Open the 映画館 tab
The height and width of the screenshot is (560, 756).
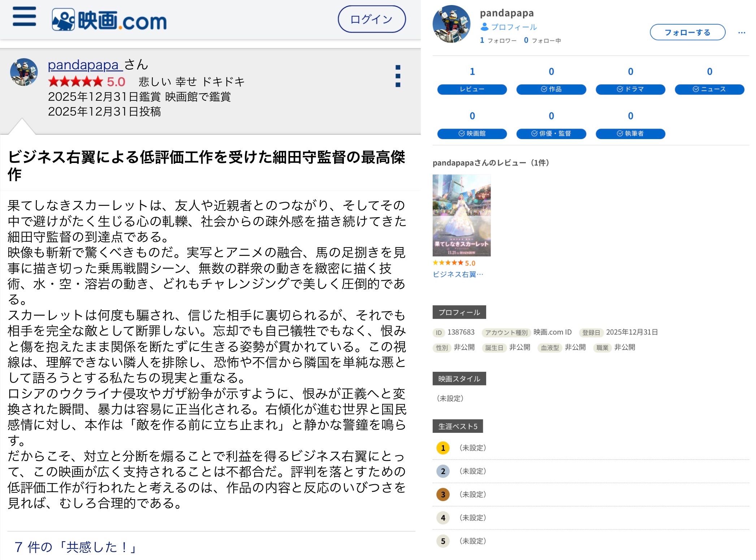point(472,134)
